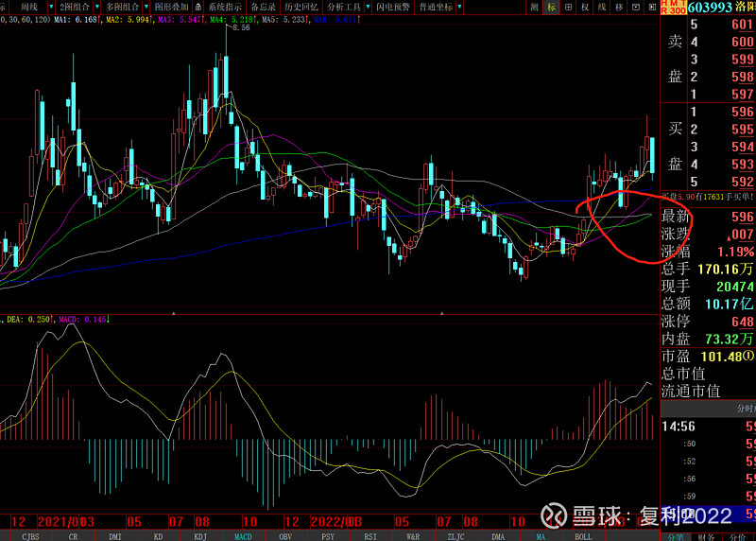756x541 pixels.
Task: Expand the 2图组合 layout dropdown
Action: click(x=74, y=7)
